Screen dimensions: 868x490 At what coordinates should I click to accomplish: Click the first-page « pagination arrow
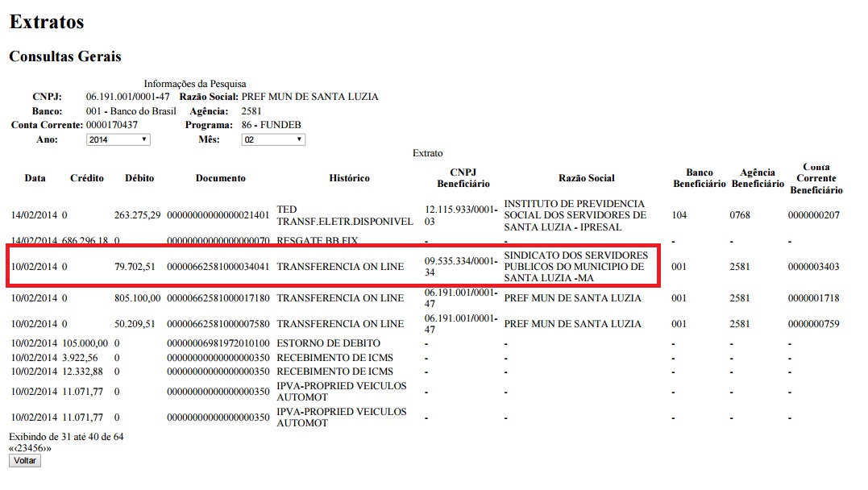10,448
